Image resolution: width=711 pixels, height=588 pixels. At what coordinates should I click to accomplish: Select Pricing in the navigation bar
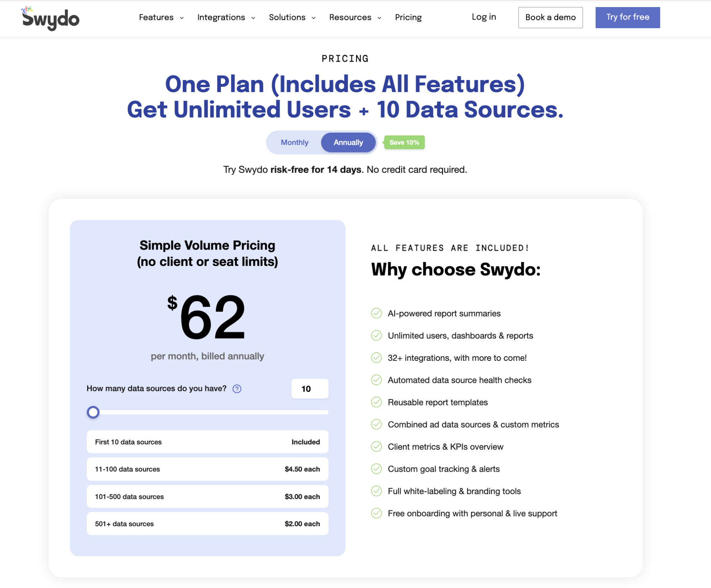pos(408,17)
